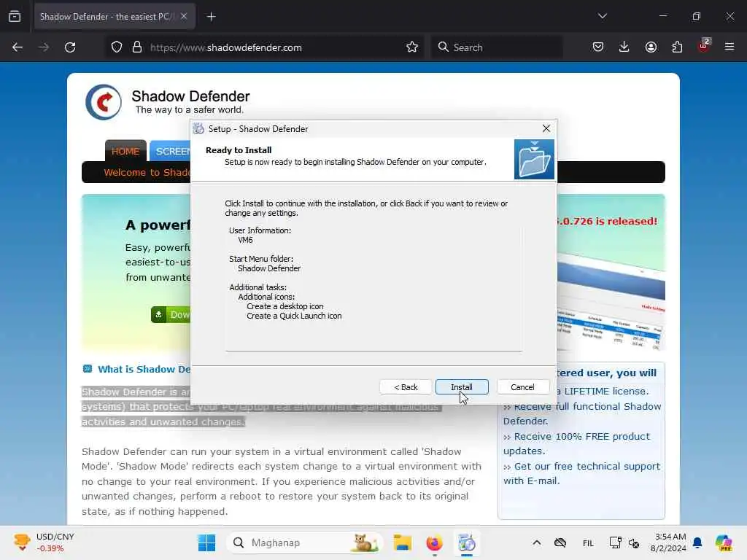Close the Shadow Defender browser tab
The width and height of the screenshot is (747, 560).
[x=184, y=17]
